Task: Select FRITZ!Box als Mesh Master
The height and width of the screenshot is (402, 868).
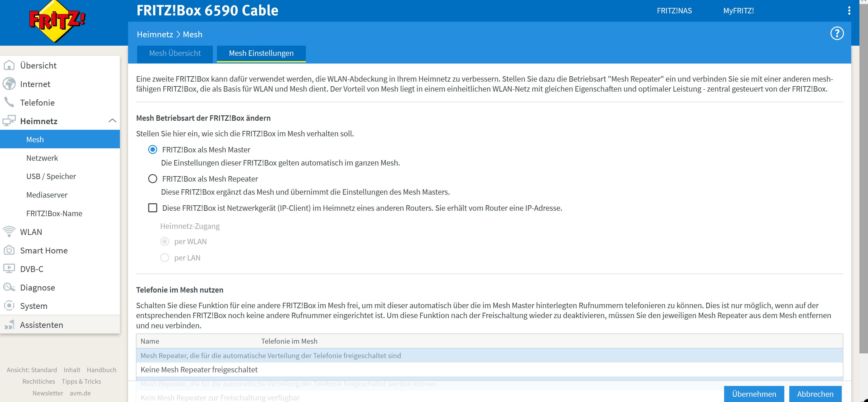Action: pos(153,149)
